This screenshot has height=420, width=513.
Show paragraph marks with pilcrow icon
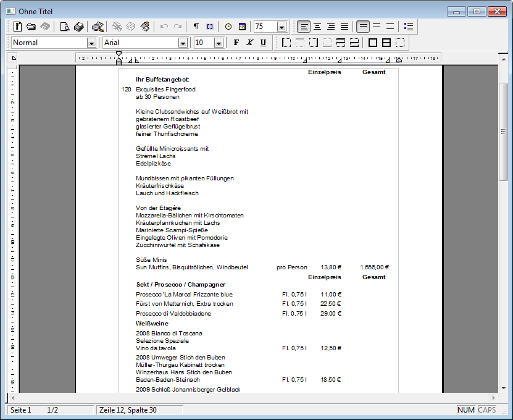click(196, 27)
